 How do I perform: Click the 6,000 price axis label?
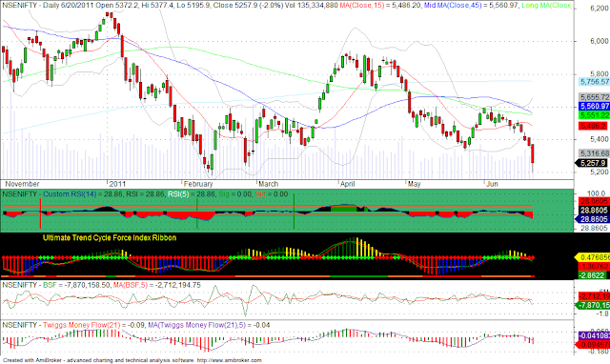pyautogui.click(x=600, y=41)
